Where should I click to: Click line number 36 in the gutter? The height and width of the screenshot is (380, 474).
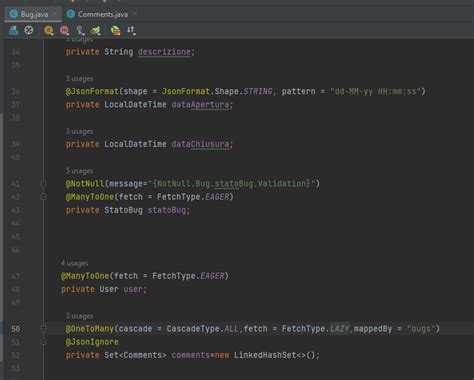click(16, 92)
